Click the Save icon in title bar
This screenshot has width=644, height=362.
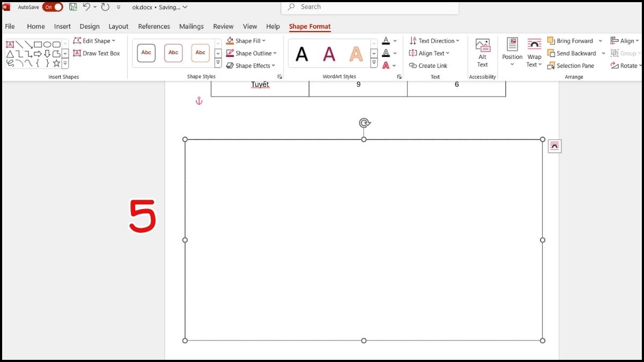73,7
